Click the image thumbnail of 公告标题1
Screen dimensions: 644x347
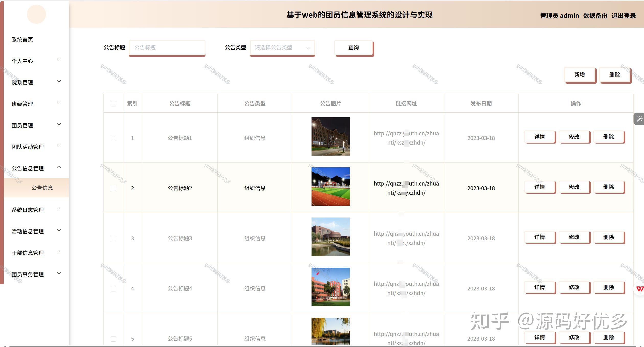click(330, 136)
